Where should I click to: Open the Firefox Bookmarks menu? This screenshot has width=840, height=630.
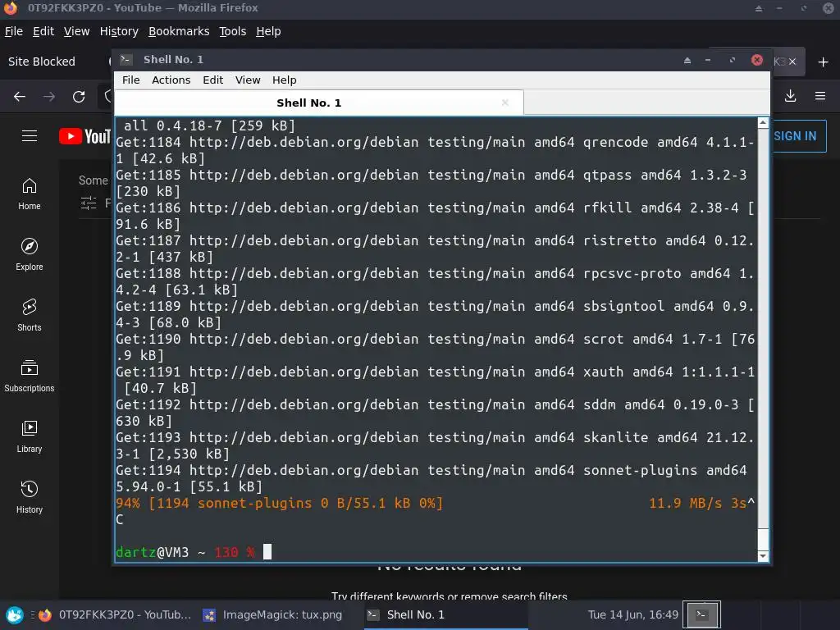click(179, 31)
